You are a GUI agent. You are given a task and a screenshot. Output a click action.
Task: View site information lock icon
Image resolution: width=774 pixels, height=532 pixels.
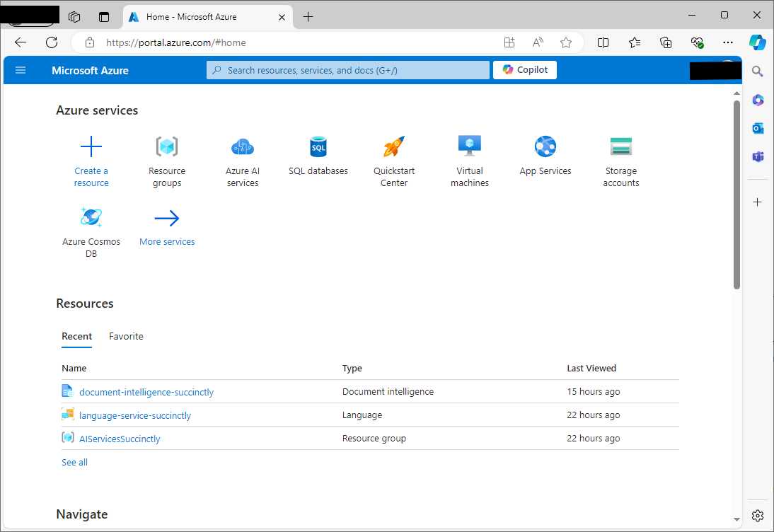tap(89, 42)
